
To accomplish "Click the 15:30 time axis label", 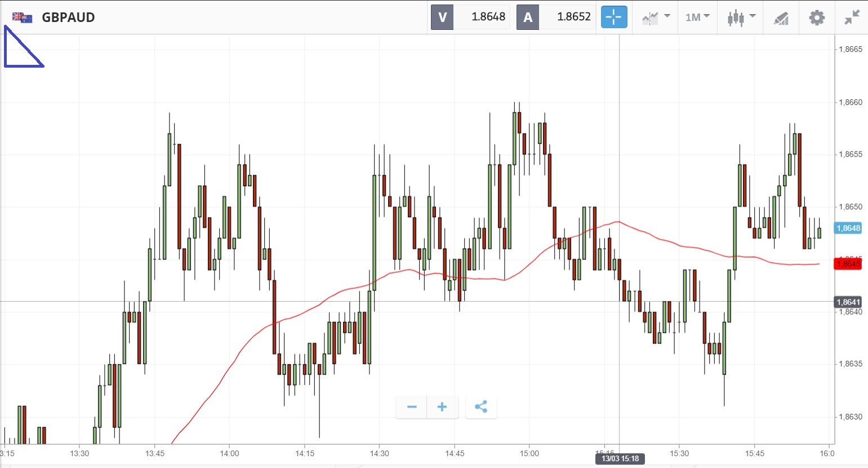I will [x=679, y=453].
